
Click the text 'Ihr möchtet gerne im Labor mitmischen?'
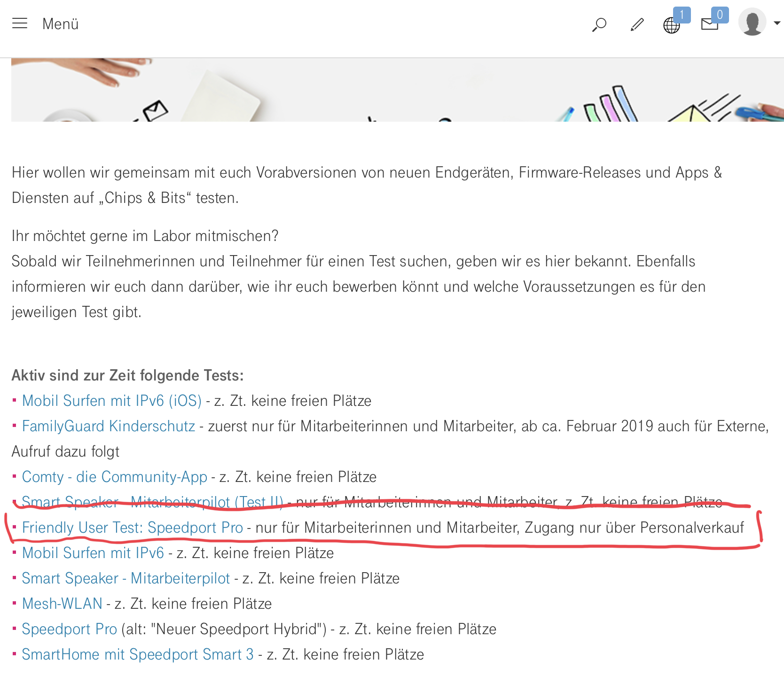coord(145,236)
